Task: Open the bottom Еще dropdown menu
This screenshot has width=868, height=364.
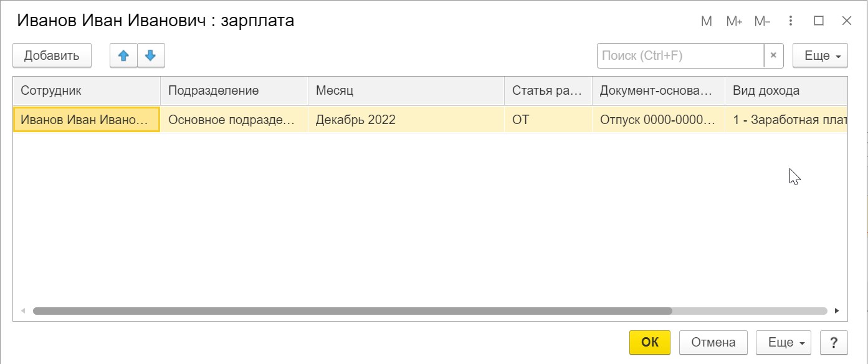Action: (784, 342)
